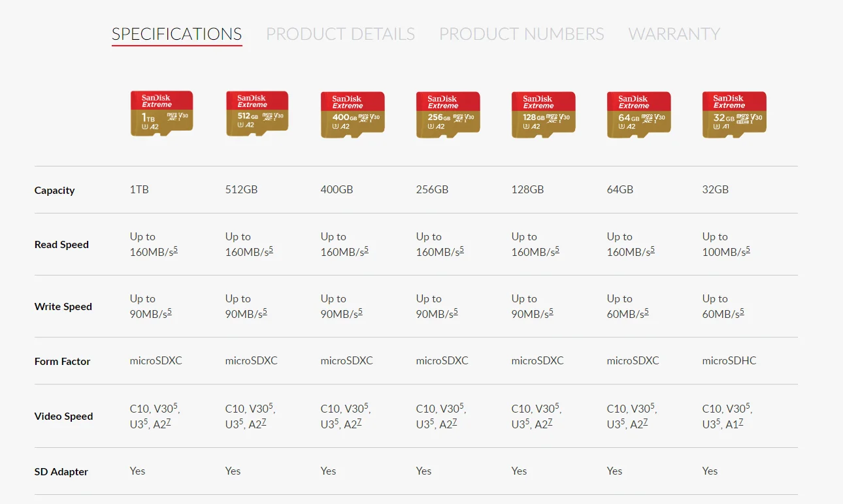Choose the 256GB SanDisk Extreme card image
Screen dimensions: 843x504
[x=448, y=114]
